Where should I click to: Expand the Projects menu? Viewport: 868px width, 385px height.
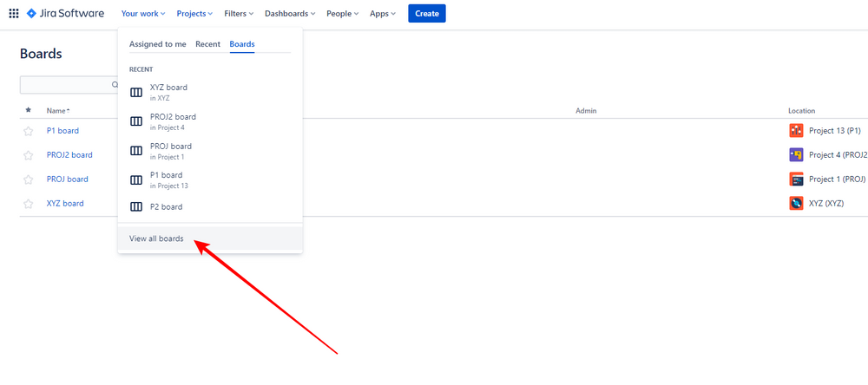pos(194,14)
